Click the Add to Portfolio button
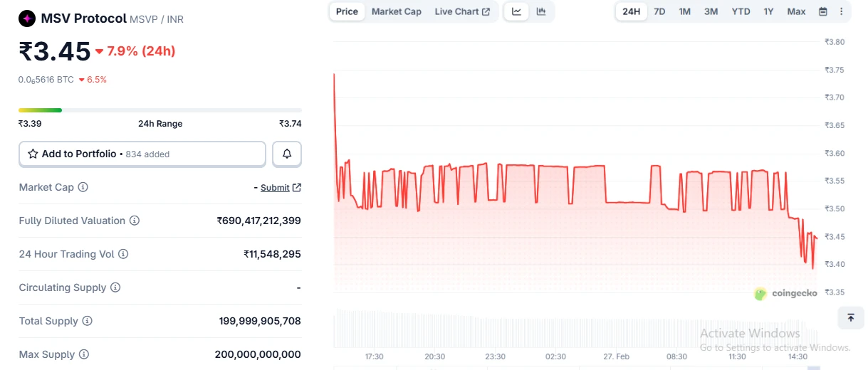868x370 pixels. point(142,154)
